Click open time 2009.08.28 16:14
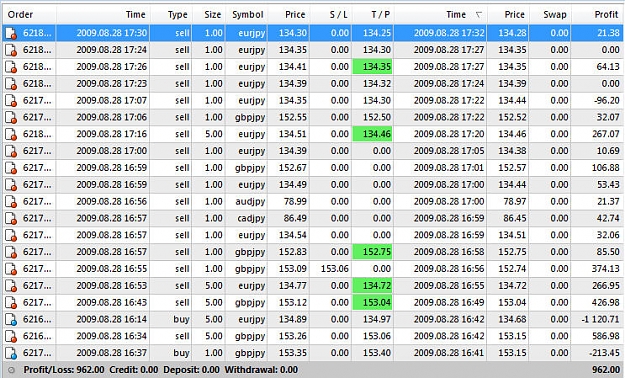This screenshot has width=625, height=378. pyautogui.click(x=112, y=320)
